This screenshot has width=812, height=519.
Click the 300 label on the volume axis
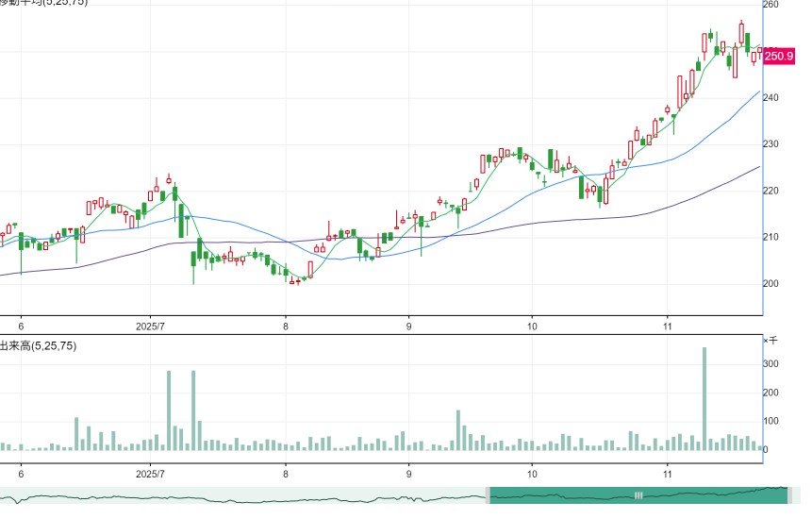(x=771, y=364)
